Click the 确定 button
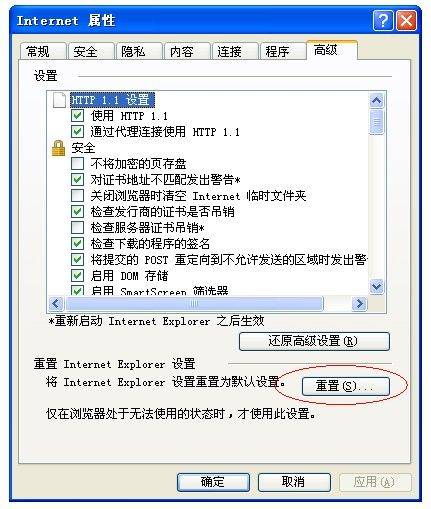The height and width of the screenshot is (509, 431). [213, 482]
